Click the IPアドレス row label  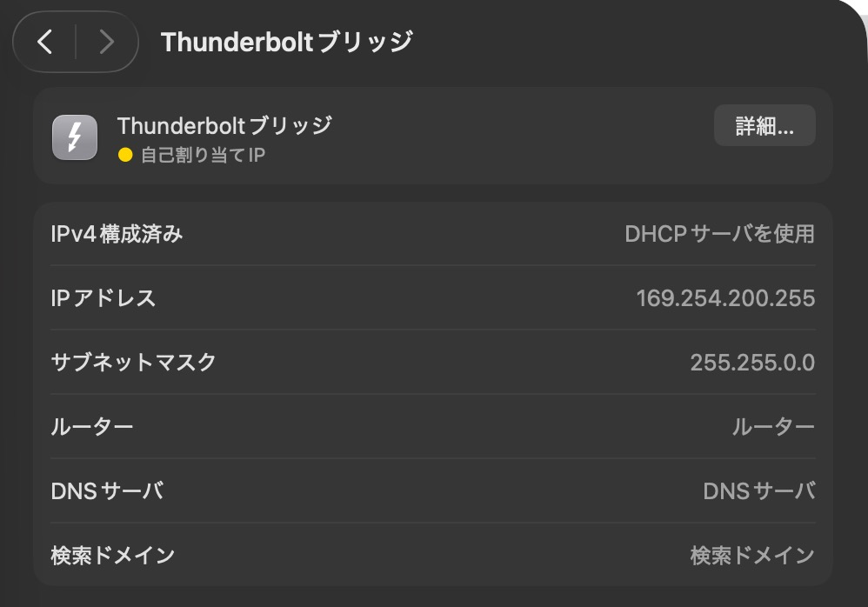tap(103, 298)
